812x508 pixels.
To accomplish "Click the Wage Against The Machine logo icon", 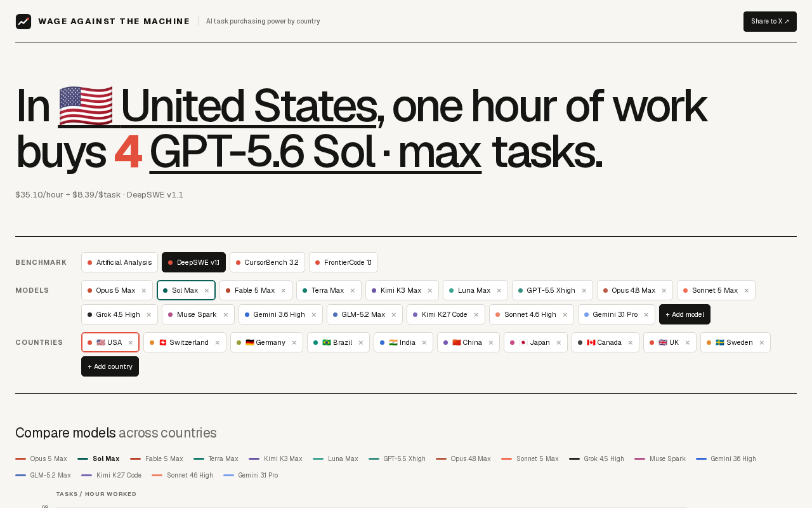I will [x=23, y=22].
